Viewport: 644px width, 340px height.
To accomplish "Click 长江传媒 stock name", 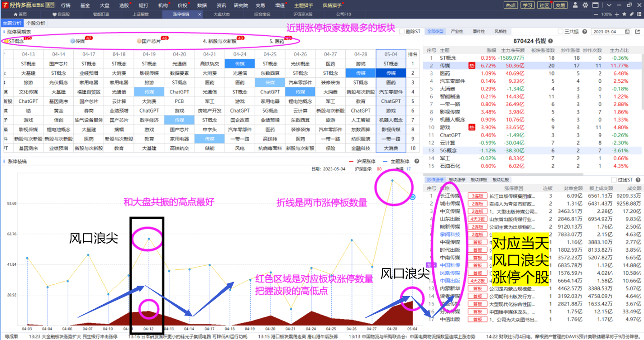I will click(450, 196).
